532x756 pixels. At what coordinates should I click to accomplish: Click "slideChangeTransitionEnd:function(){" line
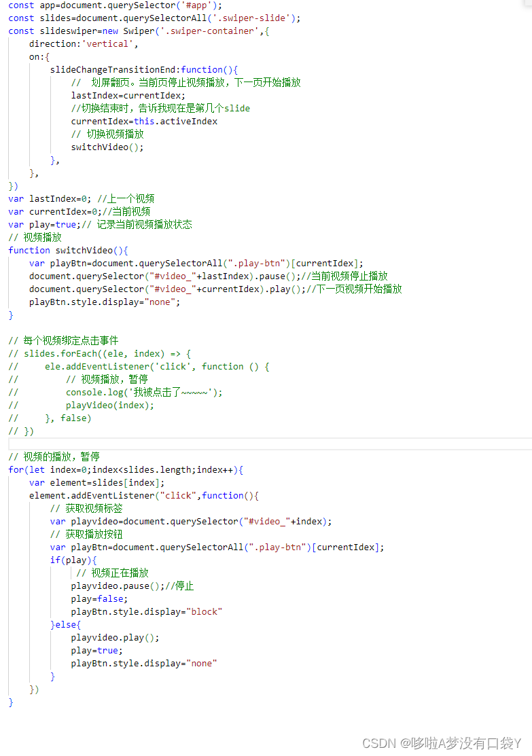pyautogui.click(x=144, y=70)
